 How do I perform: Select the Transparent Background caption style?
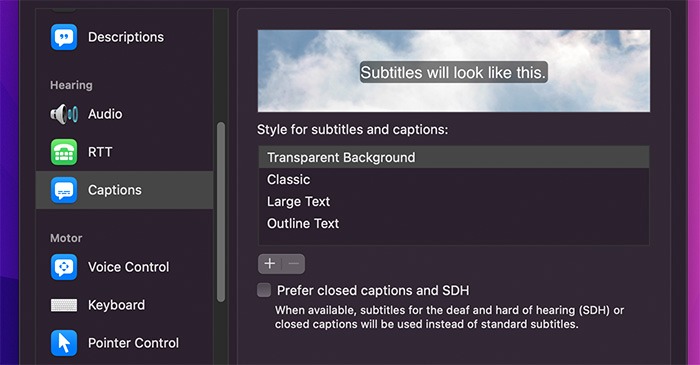pyautogui.click(x=454, y=157)
